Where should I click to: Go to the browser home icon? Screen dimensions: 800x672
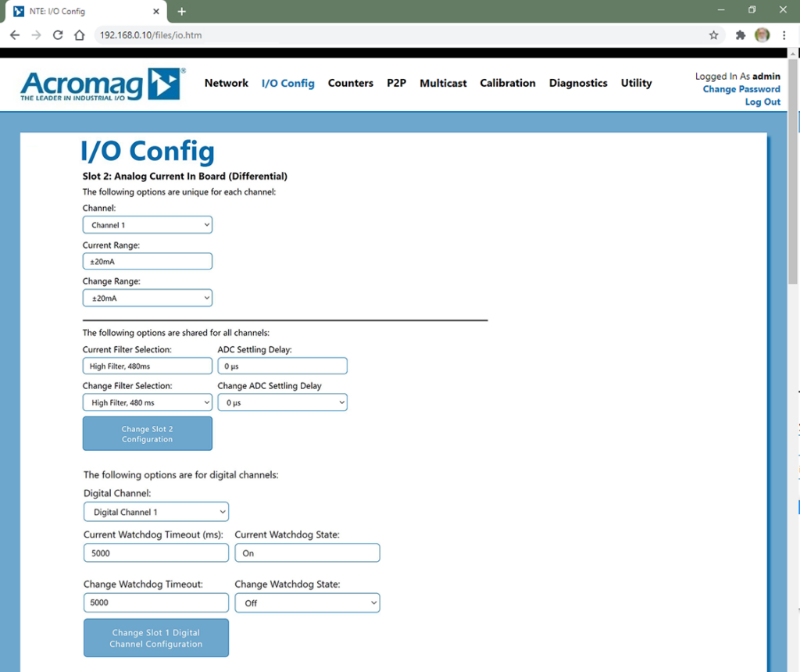79,35
